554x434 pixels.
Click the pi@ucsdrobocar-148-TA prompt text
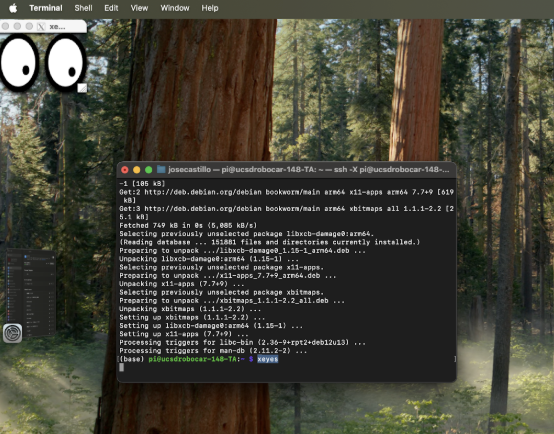[194, 359]
